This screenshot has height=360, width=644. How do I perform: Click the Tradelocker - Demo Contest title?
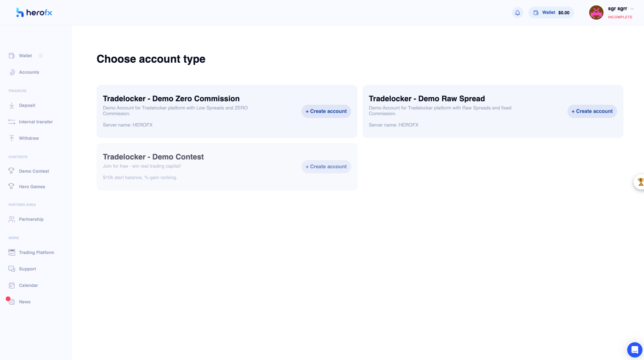tap(153, 157)
